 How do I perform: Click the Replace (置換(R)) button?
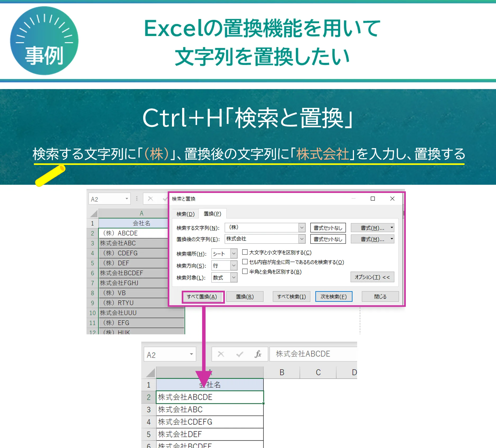[245, 297]
